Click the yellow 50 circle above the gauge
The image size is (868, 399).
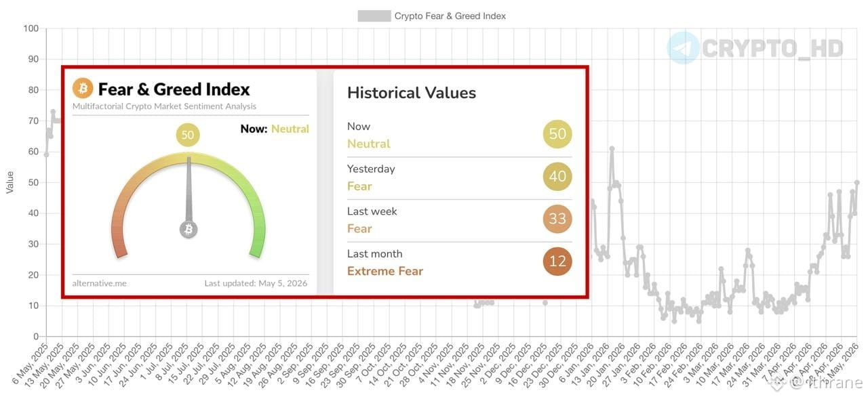188,135
